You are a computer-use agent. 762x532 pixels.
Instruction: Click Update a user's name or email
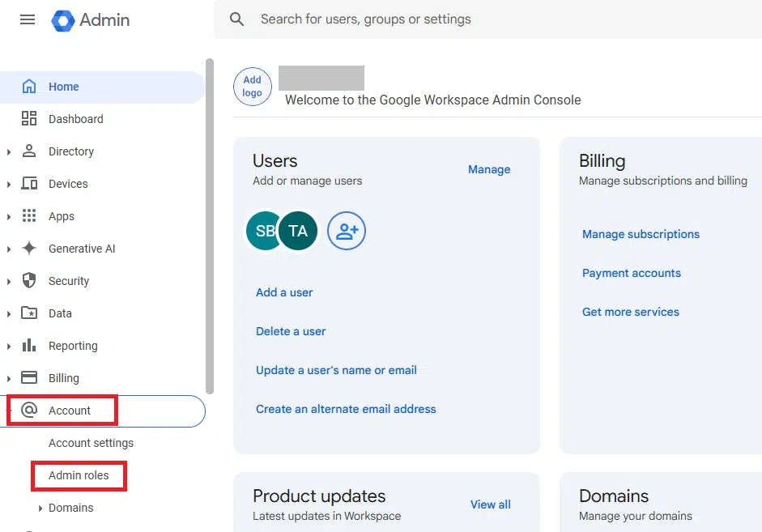pyautogui.click(x=336, y=370)
